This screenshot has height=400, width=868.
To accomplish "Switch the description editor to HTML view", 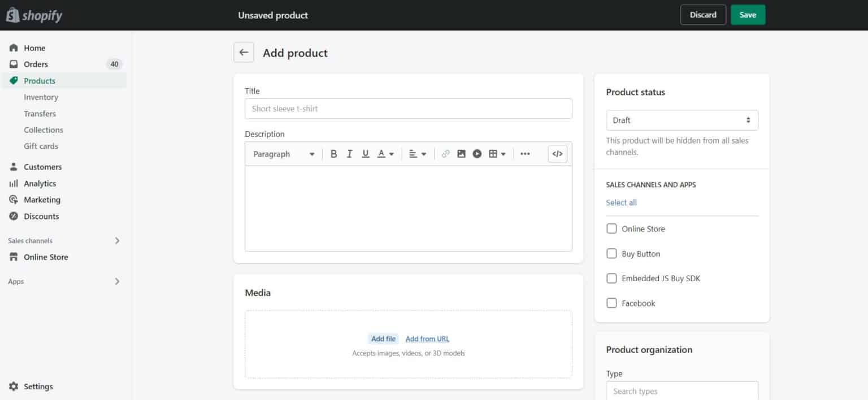I will click(x=557, y=153).
